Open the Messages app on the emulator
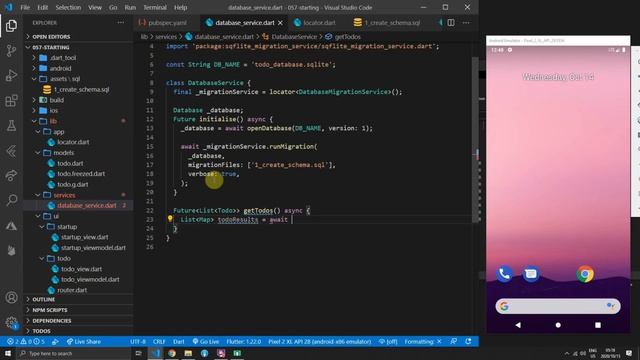Image resolution: width=640 pixels, height=360 pixels. click(531, 274)
